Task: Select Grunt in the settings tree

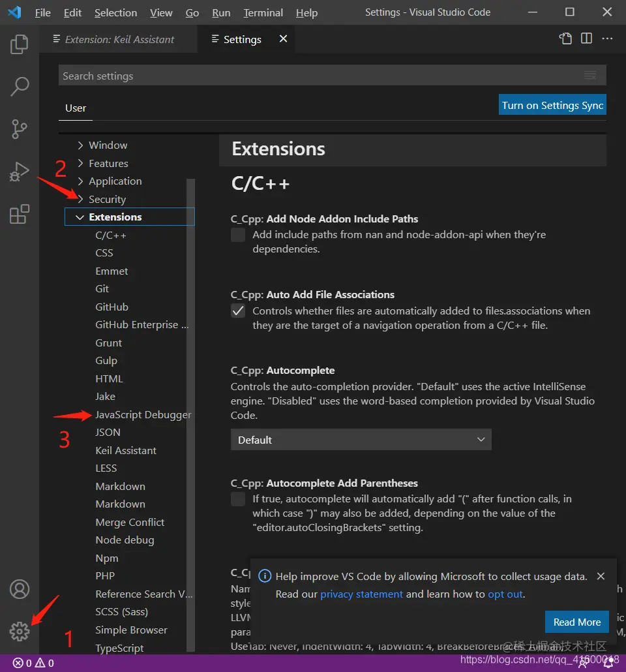Action: tap(109, 343)
